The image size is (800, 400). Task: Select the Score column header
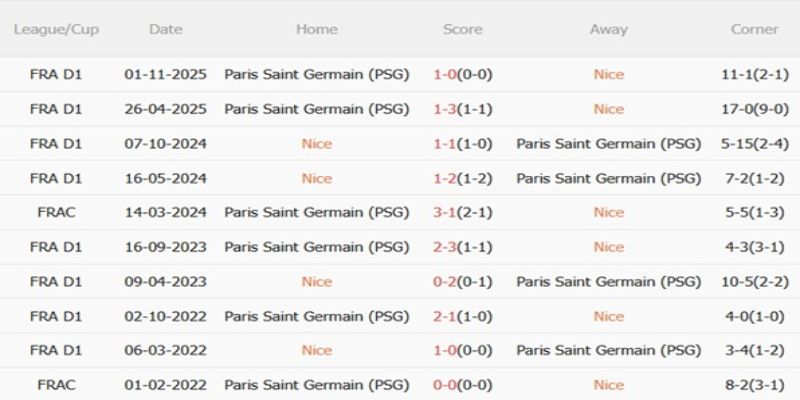pos(463,29)
